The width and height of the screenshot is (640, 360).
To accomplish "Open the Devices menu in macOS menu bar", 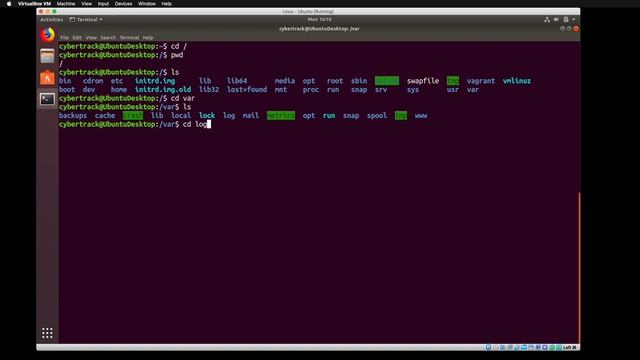I will [x=123, y=4].
